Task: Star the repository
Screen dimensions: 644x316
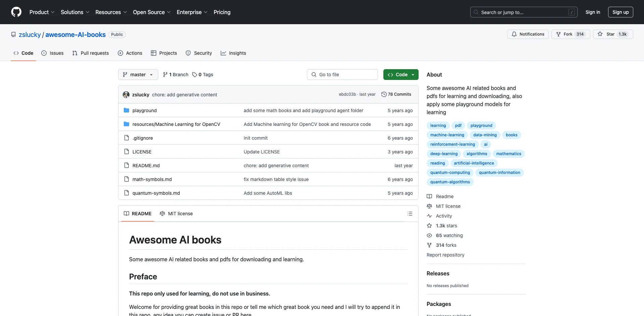Action: (x=613, y=34)
